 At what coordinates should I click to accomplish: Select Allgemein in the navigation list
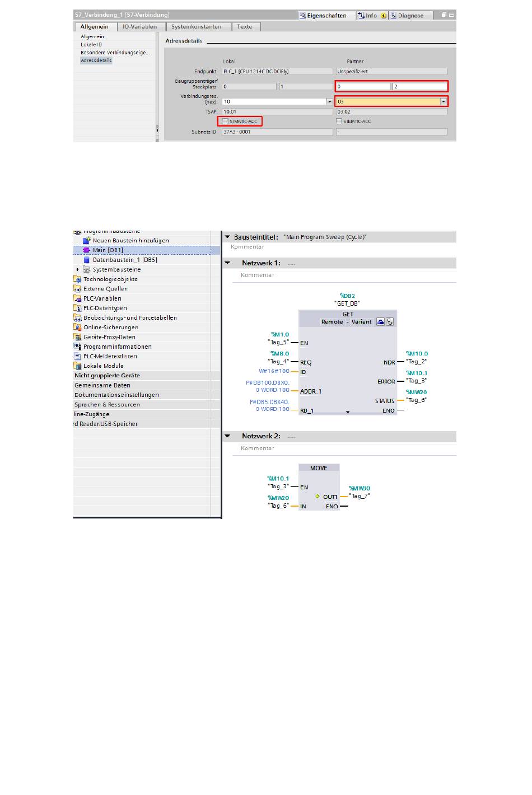[92, 36]
